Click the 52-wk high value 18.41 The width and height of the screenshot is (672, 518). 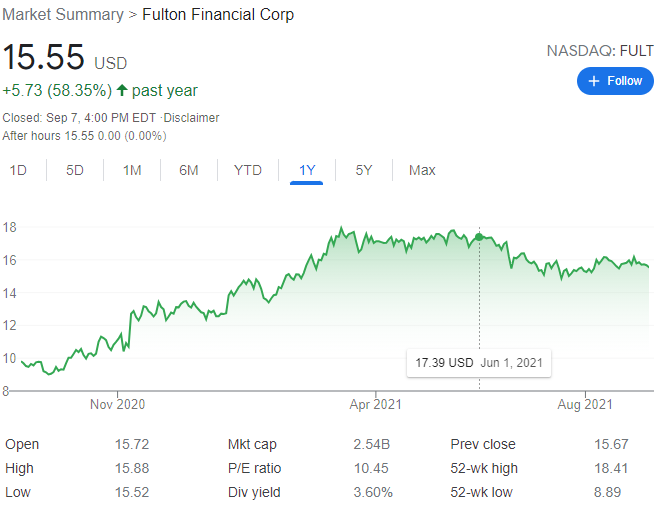(615, 468)
